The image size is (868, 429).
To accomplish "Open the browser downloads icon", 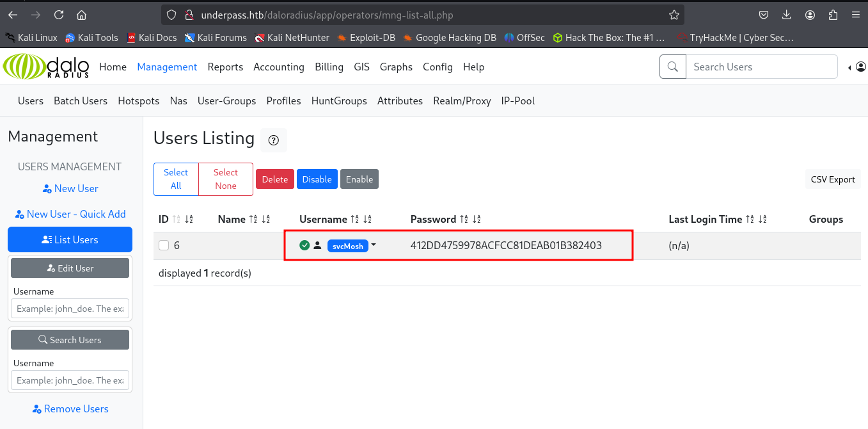I will tap(787, 15).
